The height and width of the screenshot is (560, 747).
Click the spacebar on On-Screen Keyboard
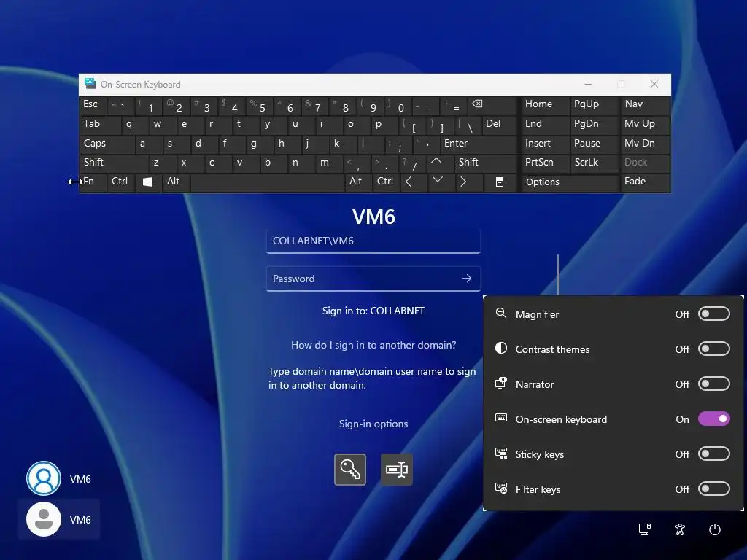267,182
